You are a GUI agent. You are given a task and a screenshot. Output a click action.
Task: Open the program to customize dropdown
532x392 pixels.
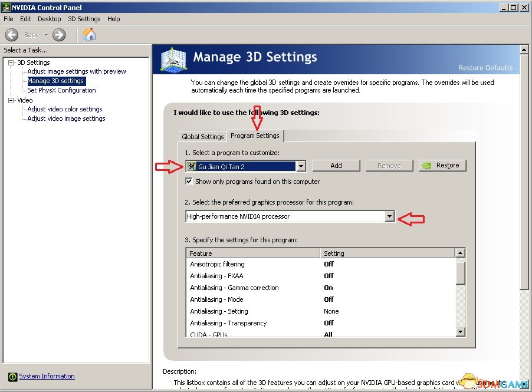[x=301, y=166]
